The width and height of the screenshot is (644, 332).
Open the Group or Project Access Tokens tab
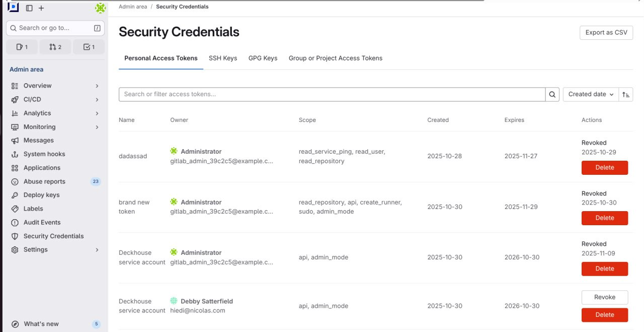pyautogui.click(x=335, y=58)
